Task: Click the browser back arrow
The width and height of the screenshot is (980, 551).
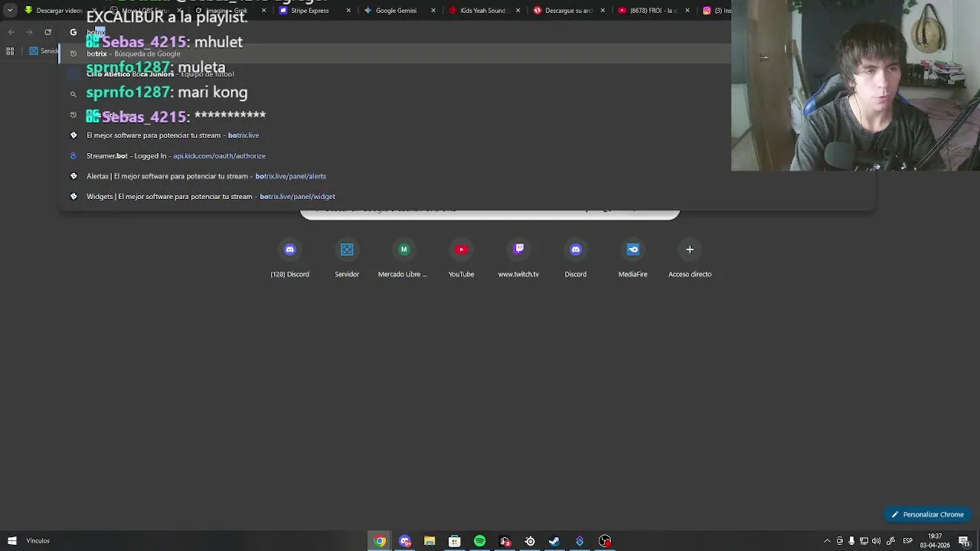Action: coord(11,32)
